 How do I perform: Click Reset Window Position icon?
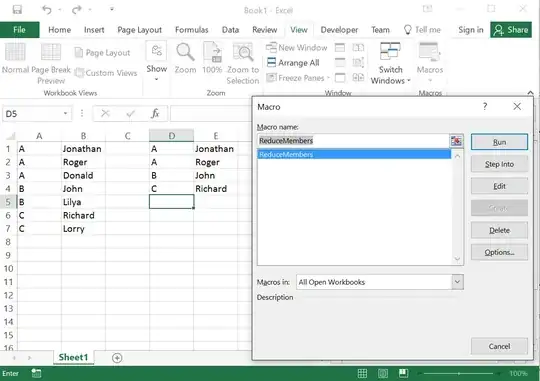click(358, 78)
